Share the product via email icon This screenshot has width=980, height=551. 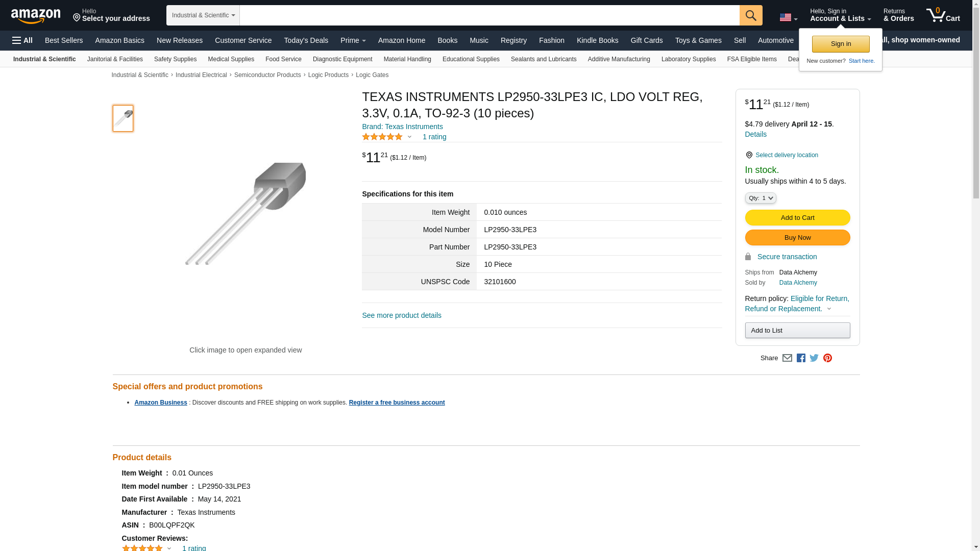click(x=787, y=358)
